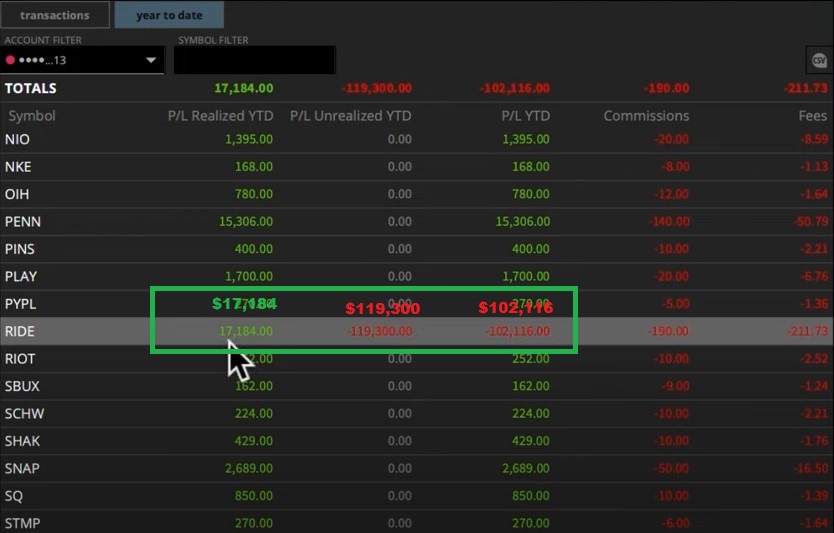Sort by Symbol column header
Screen dimensions: 834x533
pos(31,115)
